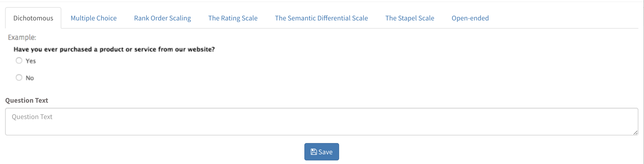Click the 'Example:' heading text
The width and height of the screenshot is (644, 164).
click(22, 38)
